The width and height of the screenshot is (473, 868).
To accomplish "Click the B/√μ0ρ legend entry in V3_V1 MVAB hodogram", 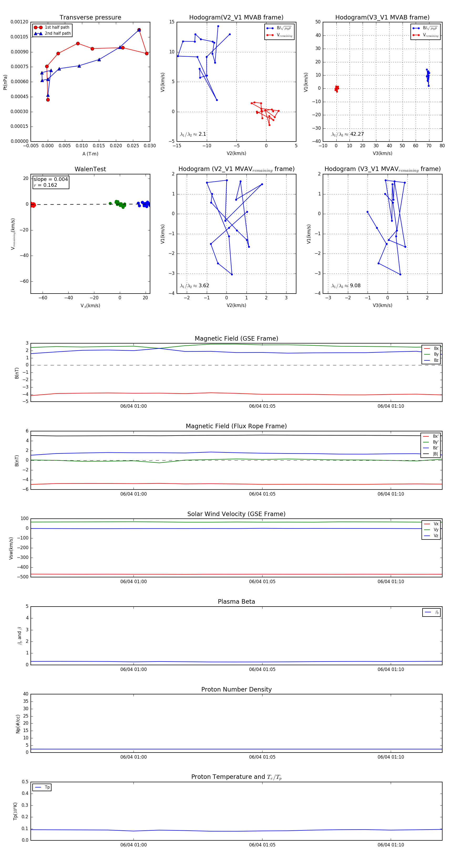I will 425,28.
